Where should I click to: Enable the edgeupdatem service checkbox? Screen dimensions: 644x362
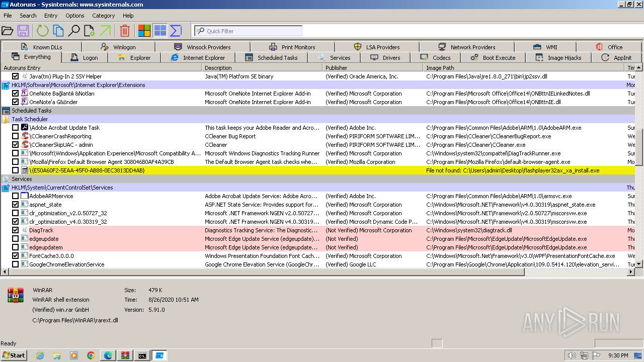[x=16, y=247]
